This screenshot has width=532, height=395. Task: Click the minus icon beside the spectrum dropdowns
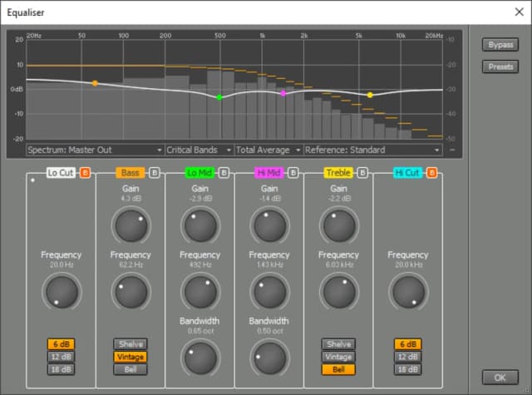click(x=452, y=150)
